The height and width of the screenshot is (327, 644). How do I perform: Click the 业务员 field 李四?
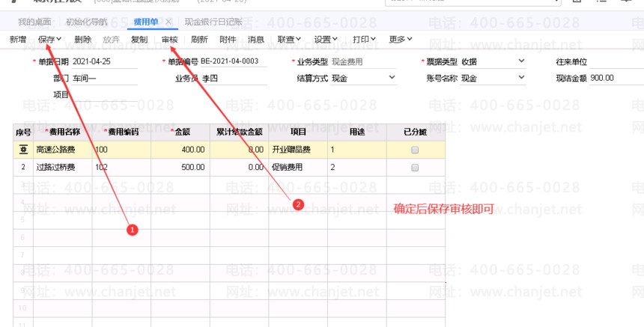[234, 78]
